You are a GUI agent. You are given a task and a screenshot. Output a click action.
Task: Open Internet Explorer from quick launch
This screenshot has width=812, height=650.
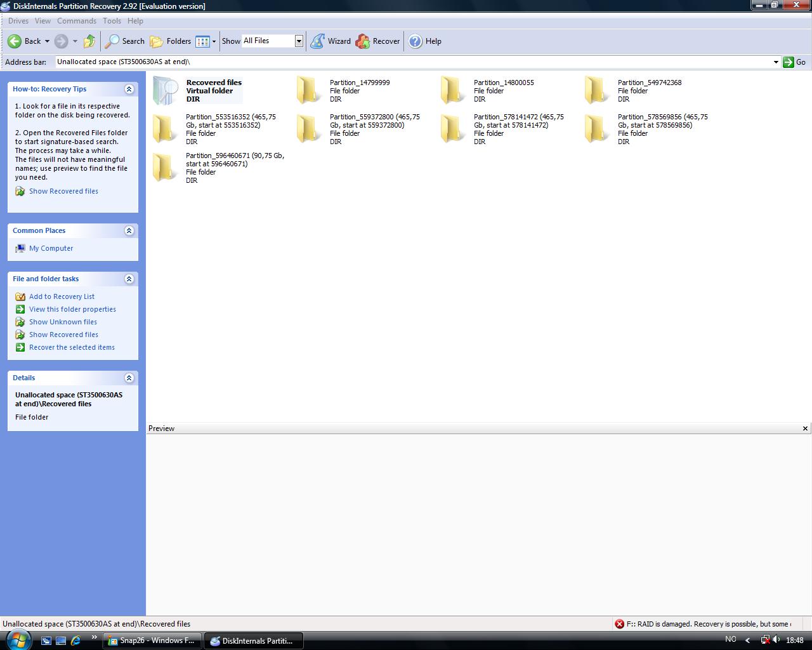coord(75,640)
